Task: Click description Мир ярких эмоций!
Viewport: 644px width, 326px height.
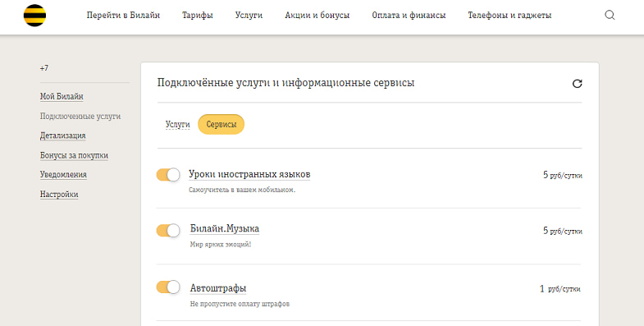Action: pos(221,245)
